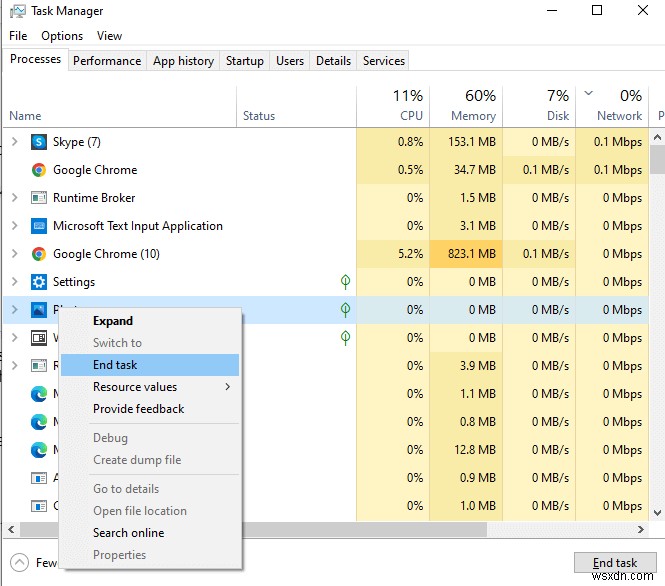Click the Fewer details arrow icon
The height and width of the screenshot is (586, 665).
click(x=20, y=562)
